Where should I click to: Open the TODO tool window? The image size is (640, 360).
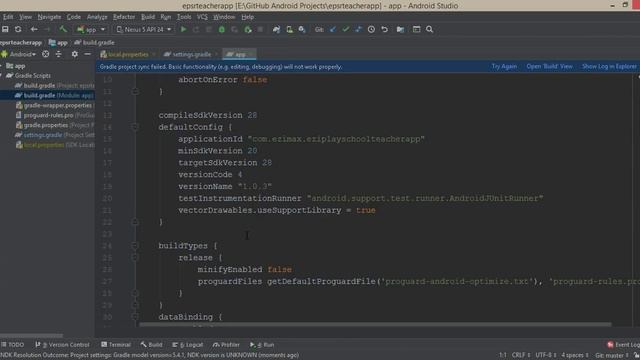pyautogui.click(x=13, y=345)
